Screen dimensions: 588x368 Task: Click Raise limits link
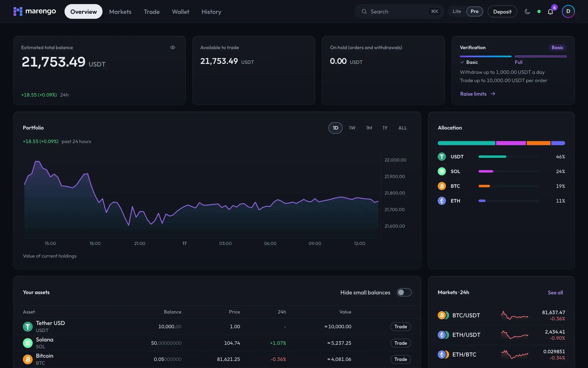coord(477,94)
